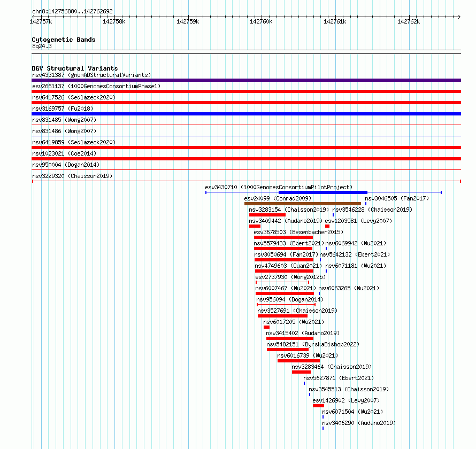Open nsv3527691 Chaisson2019 variant label
Screen dimensions: 476x449
coord(297,311)
